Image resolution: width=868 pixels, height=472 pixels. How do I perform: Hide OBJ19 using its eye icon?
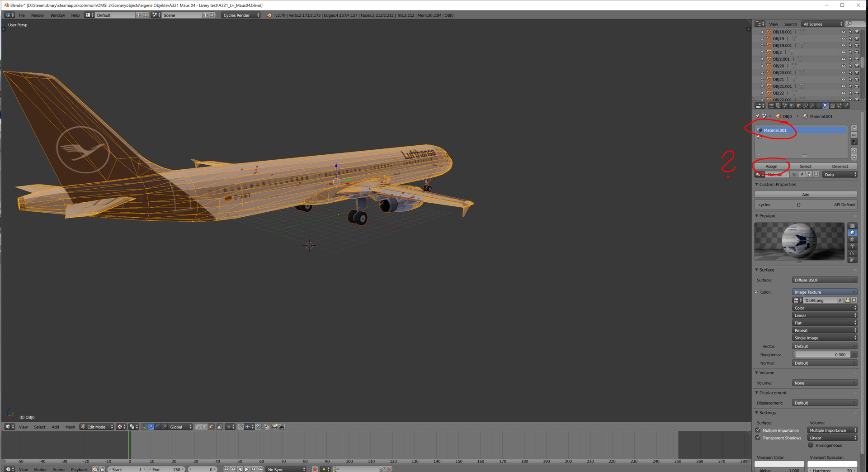(x=843, y=39)
